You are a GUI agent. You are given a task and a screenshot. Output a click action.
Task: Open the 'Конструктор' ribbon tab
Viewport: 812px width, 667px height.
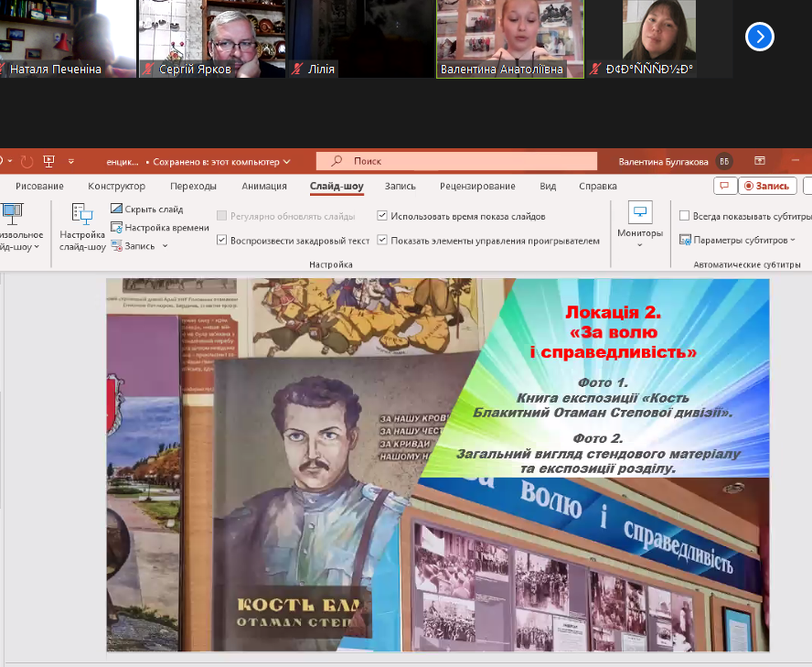[116, 186]
